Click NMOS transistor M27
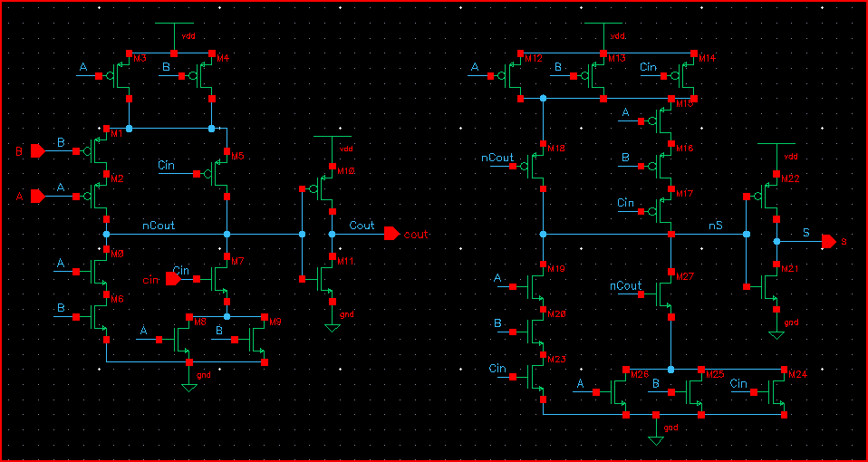The width and height of the screenshot is (868, 462). point(666,294)
